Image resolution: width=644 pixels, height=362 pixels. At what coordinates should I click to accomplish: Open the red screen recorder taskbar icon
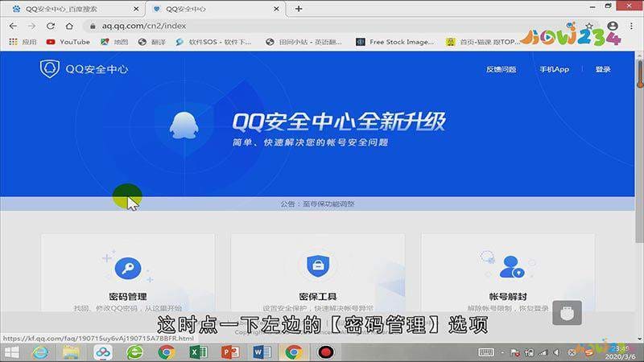[x=326, y=352]
